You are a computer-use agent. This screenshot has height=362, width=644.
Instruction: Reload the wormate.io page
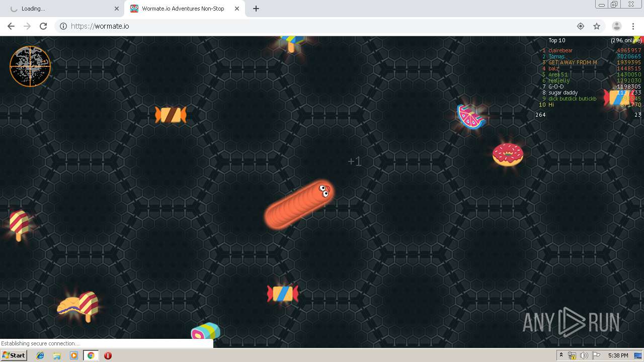click(x=43, y=26)
